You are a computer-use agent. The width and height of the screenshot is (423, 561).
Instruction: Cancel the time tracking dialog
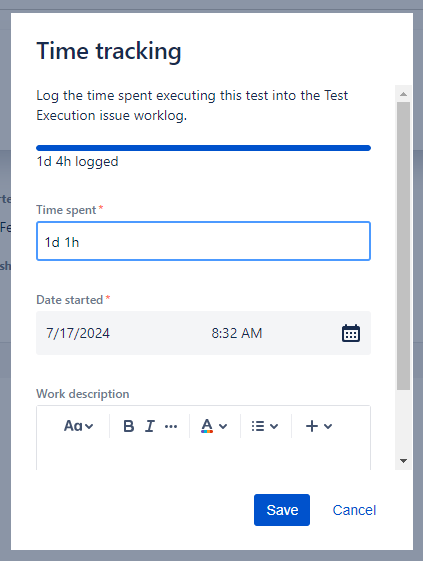coord(354,510)
